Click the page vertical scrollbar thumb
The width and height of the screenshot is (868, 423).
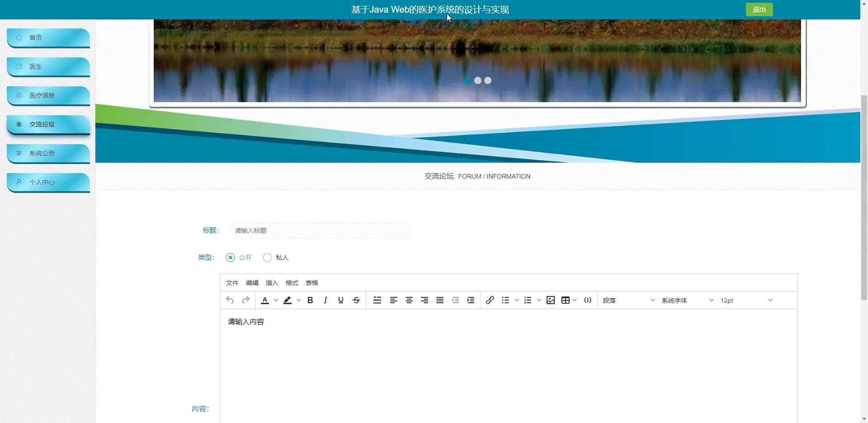coord(864,197)
